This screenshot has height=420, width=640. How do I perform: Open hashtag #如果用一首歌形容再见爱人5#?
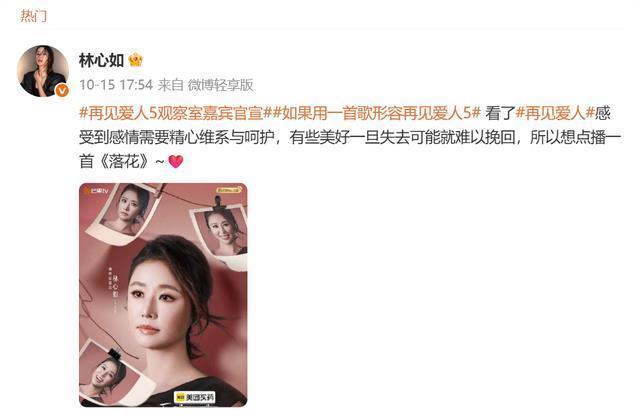click(x=376, y=113)
